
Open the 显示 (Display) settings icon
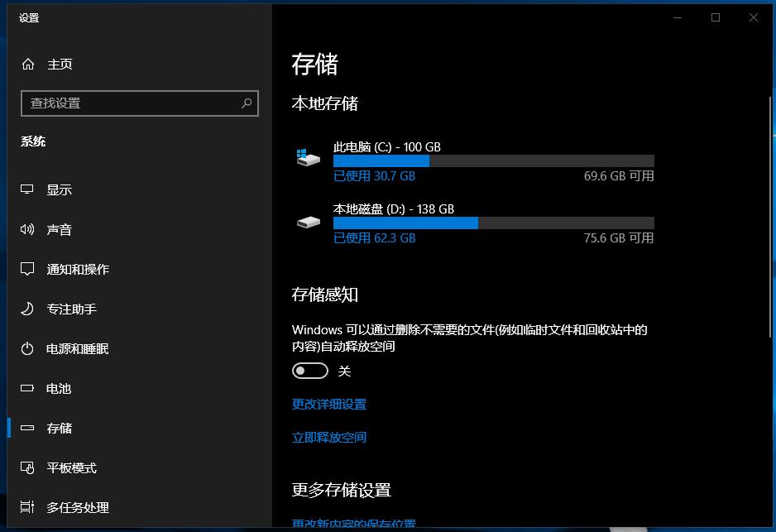tap(27, 189)
